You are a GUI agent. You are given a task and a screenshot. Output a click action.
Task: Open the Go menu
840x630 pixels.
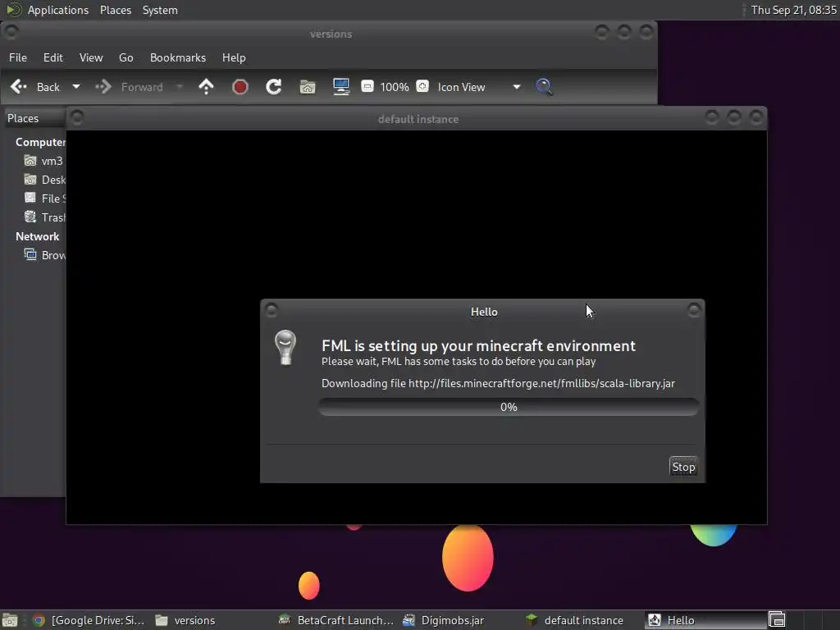[126, 57]
